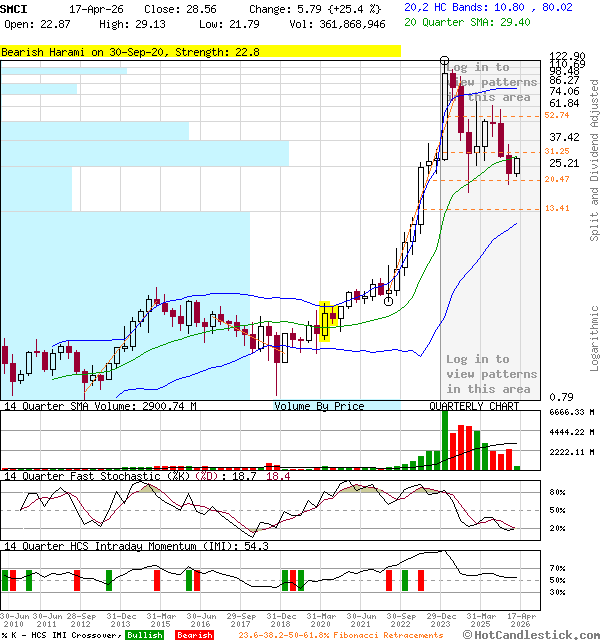Image resolution: width=600 pixels, height=640 pixels.
Task: Click the upper 'Log in to view patterns' text
Action: pyautogui.click(x=491, y=83)
